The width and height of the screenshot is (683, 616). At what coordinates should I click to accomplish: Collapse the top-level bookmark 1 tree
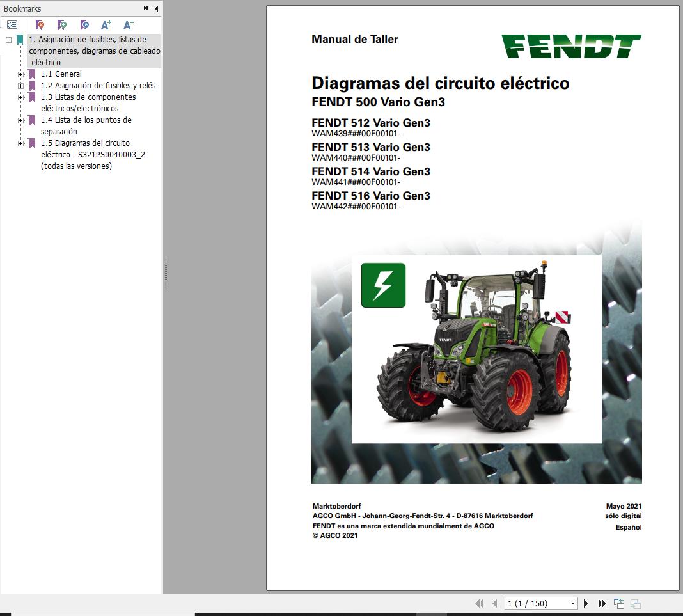tap(8, 40)
